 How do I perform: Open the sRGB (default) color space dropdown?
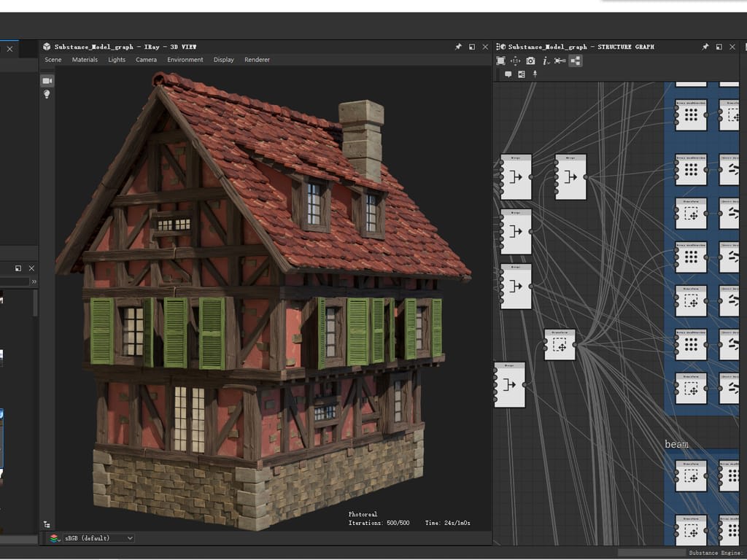tap(92, 538)
